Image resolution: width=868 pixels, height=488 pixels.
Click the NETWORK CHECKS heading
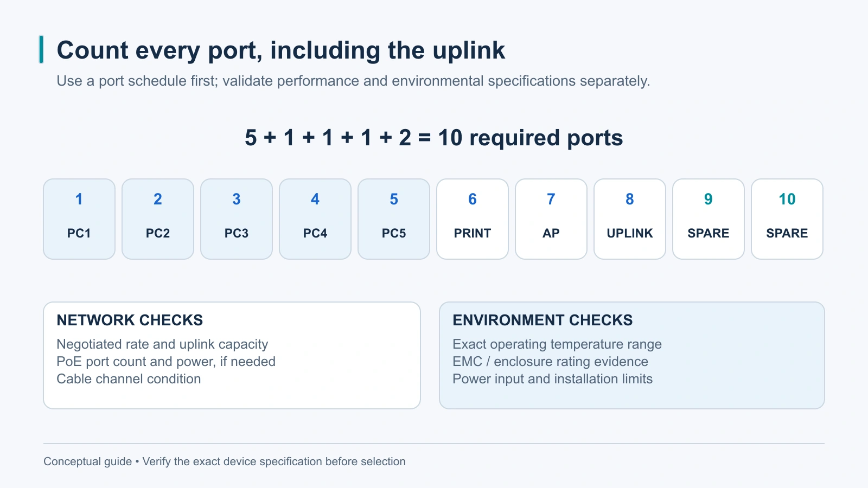(130, 320)
